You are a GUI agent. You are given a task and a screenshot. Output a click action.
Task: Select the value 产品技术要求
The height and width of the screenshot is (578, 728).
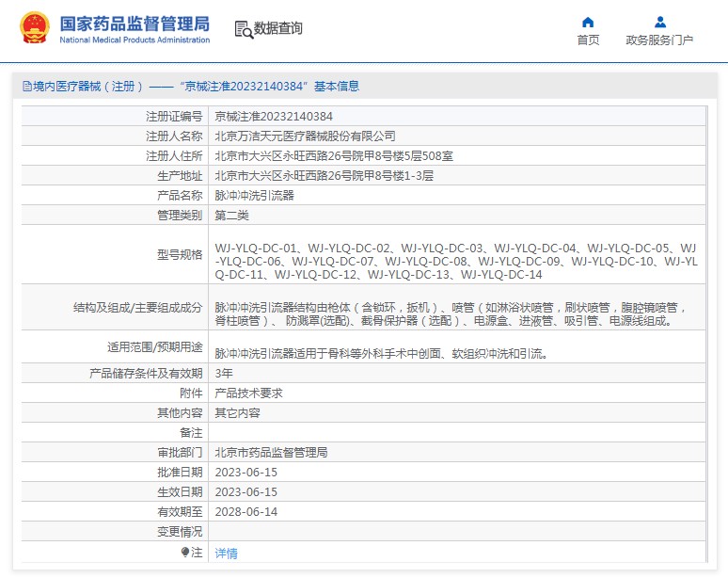[x=249, y=393]
